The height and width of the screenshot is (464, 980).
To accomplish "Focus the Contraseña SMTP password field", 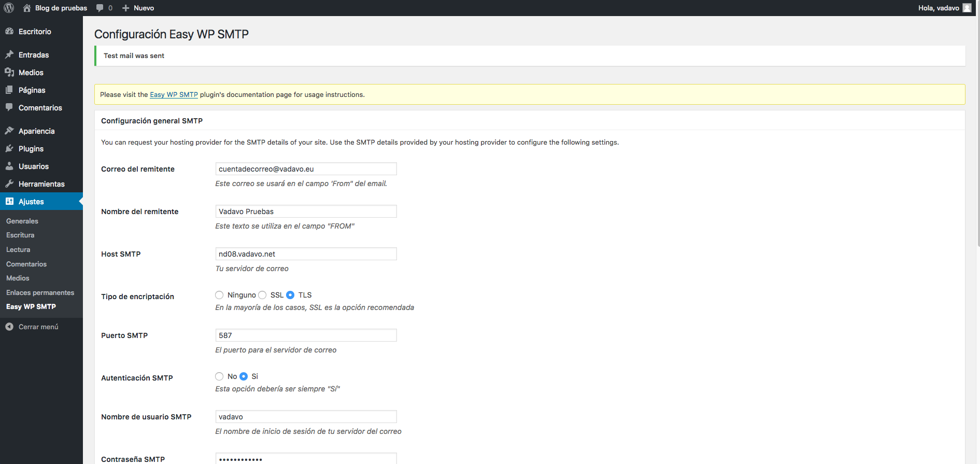I will click(x=306, y=458).
